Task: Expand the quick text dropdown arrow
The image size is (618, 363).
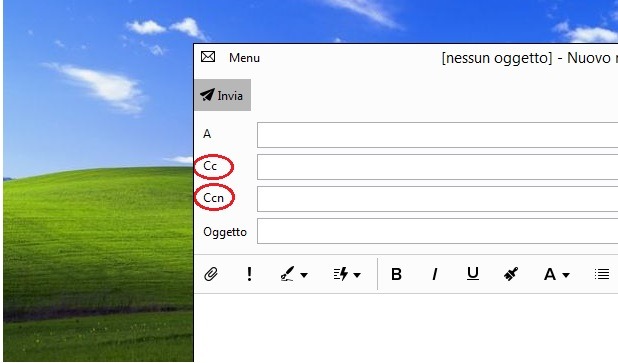Action: click(357, 275)
